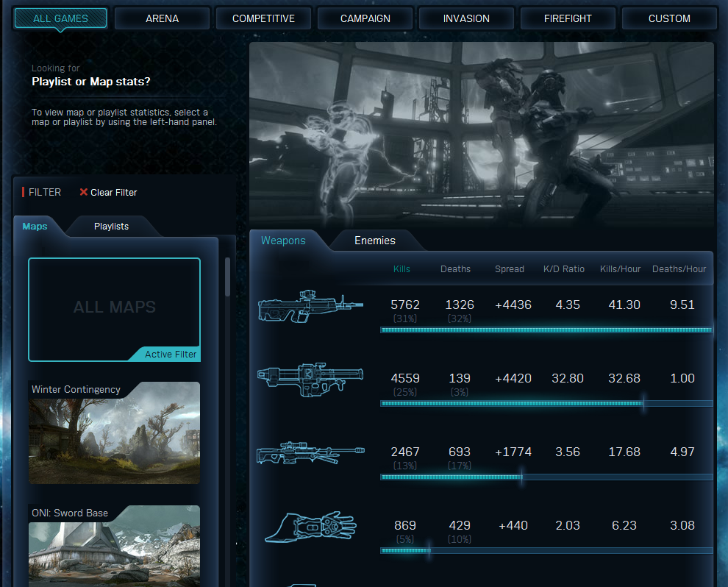Select the sniper rifle weapon icon
The height and width of the screenshot is (587, 728).
click(310, 453)
